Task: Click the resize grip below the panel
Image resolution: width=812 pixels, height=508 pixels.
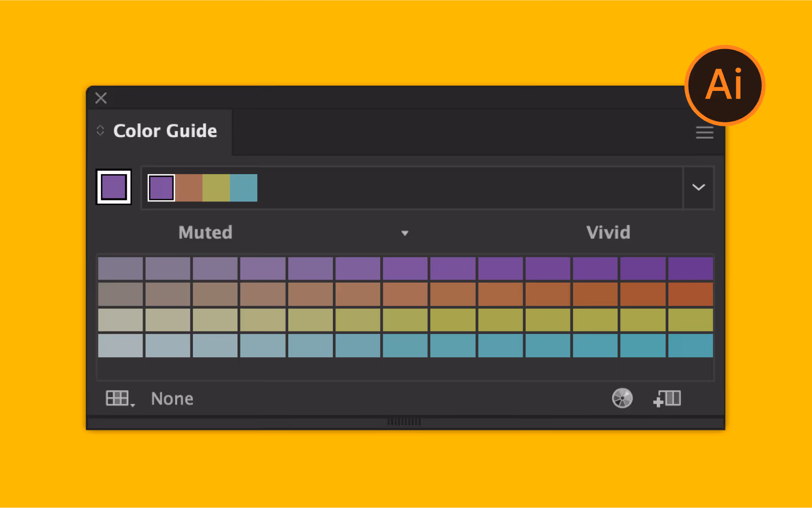Action: click(x=404, y=422)
